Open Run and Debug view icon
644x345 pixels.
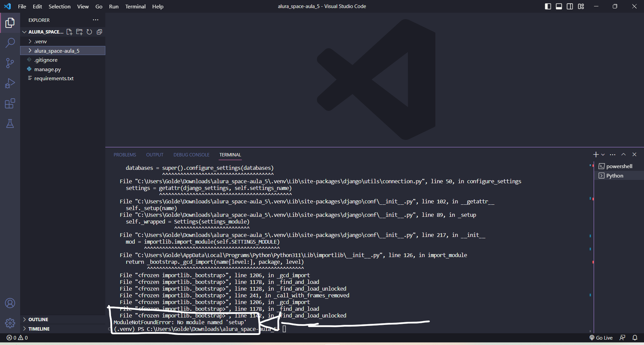click(x=10, y=83)
